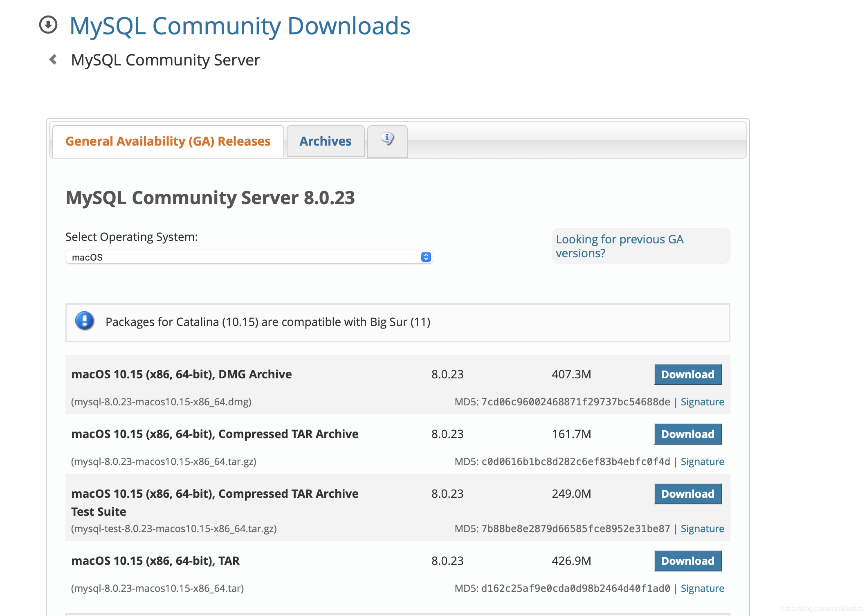
Task: Open Signature link for mysql-8.0.23-macos10.15-x86_64.tar.gz
Action: coord(702,461)
